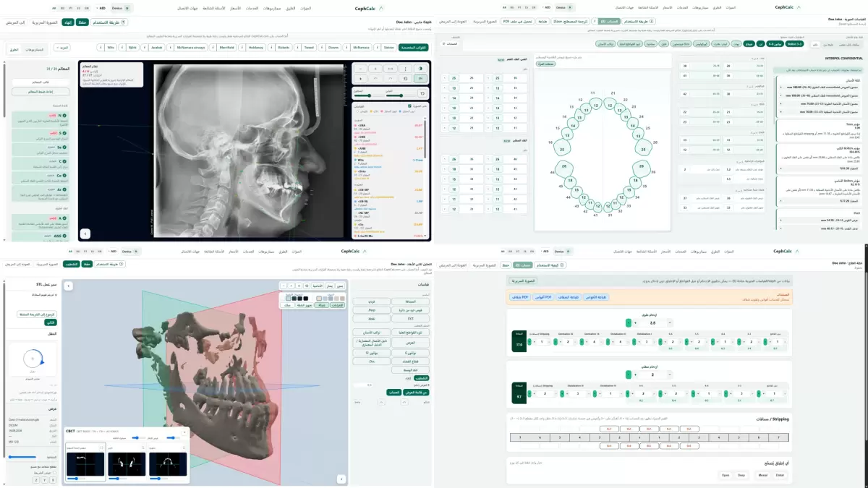
Task: Toggle Bolton 3-3 chip in measurements window
Action: tap(794, 44)
